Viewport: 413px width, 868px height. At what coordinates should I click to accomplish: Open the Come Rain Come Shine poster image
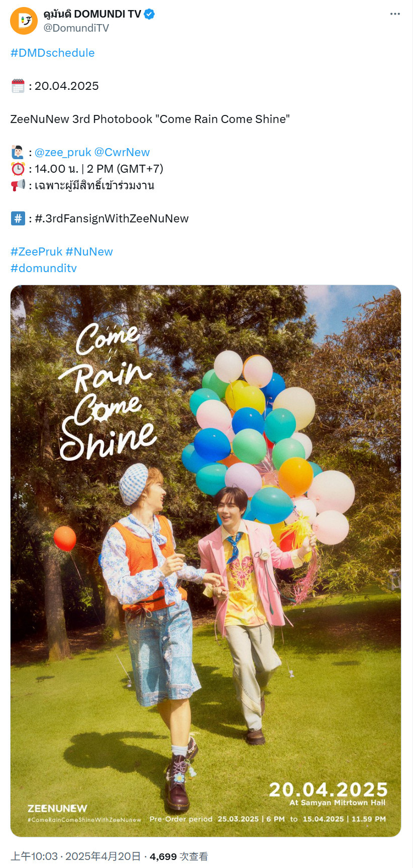tap(205, 561)
